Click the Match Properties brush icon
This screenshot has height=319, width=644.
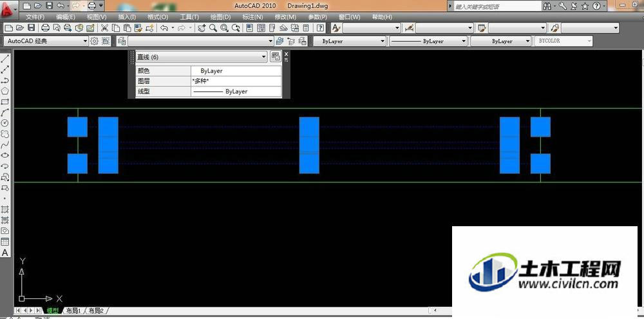pos(138,28)
